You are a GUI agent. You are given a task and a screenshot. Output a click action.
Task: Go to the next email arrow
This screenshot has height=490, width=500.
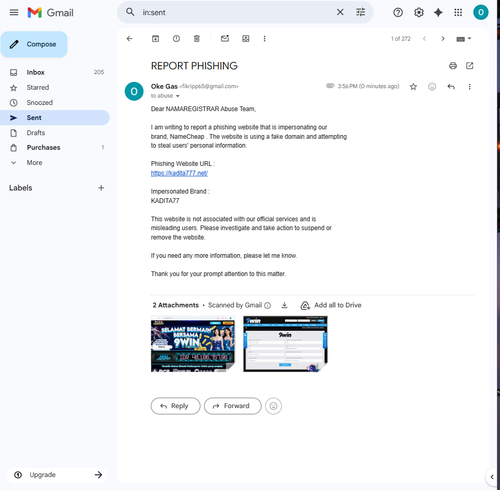443,39
